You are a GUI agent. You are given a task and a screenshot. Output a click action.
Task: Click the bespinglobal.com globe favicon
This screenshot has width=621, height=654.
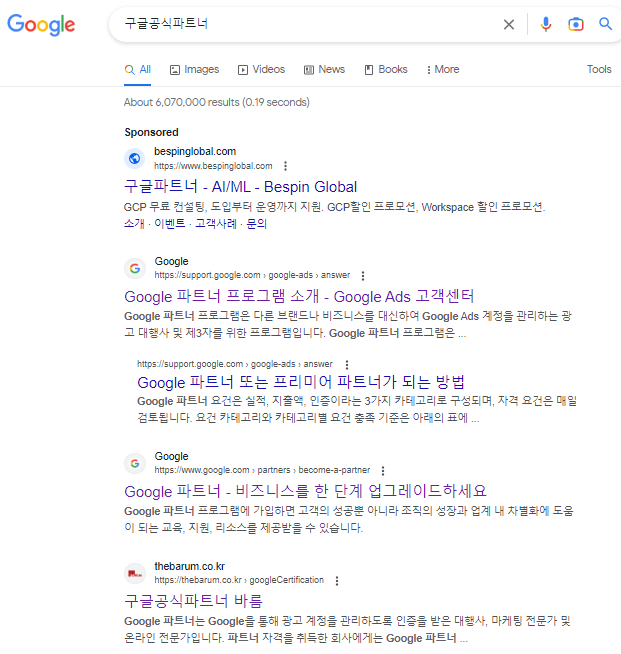point(135,158)
